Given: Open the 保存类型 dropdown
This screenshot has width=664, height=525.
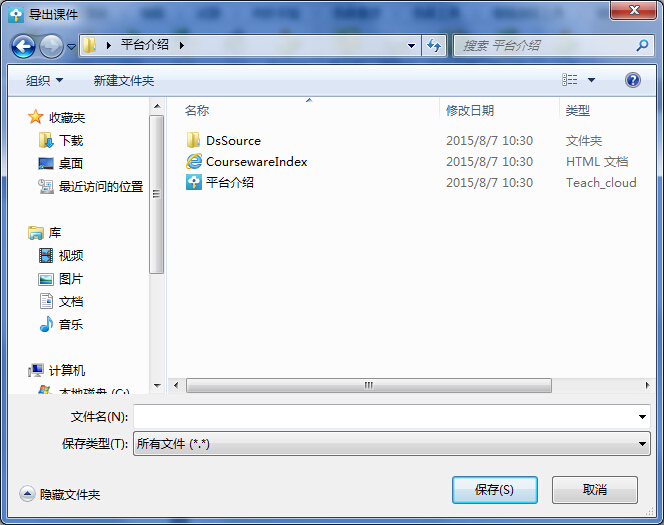Looking at the screenshot, I should (x=392, y=444).
